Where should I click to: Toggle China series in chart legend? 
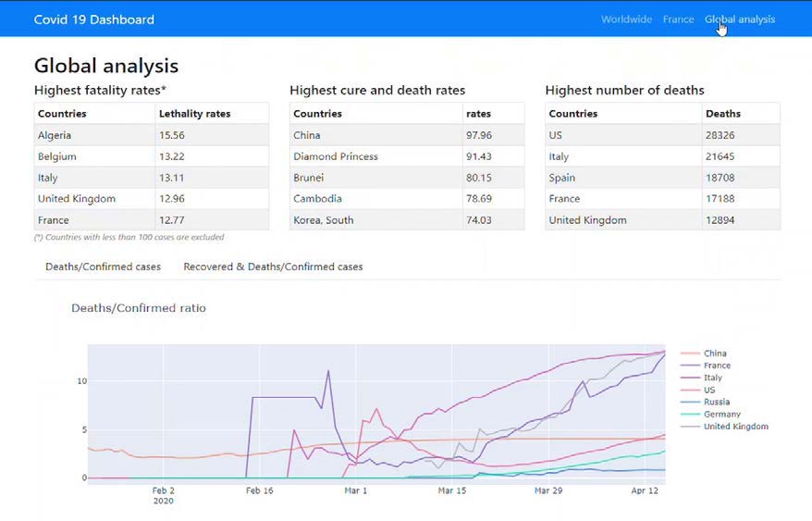tap(714, 354)
